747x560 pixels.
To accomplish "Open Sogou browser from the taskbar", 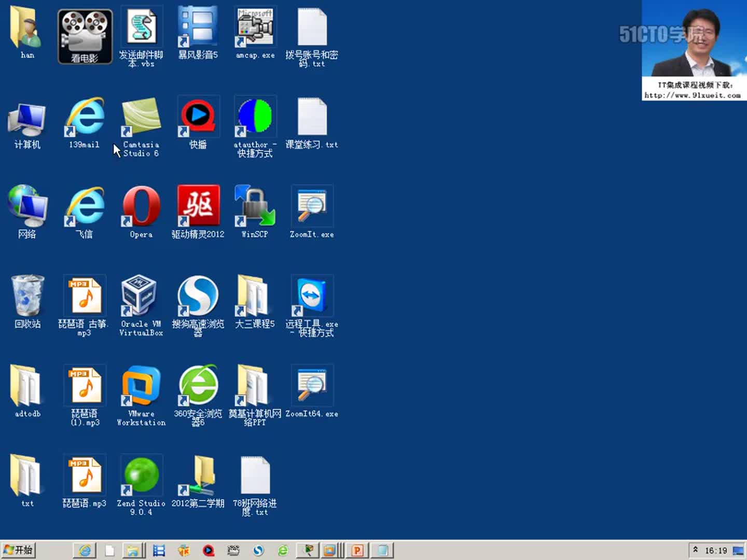I will [x=258, y=550].
